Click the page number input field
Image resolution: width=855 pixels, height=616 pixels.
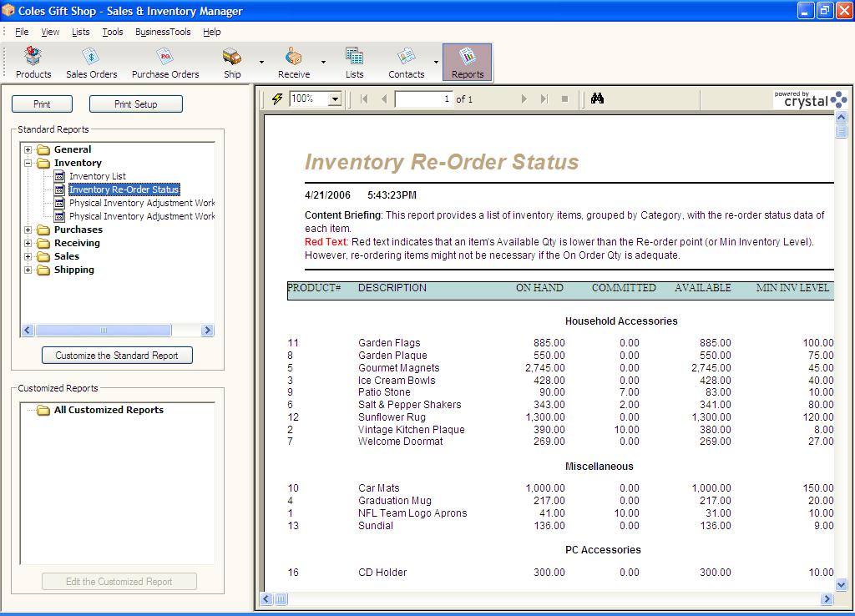(423, 98)
